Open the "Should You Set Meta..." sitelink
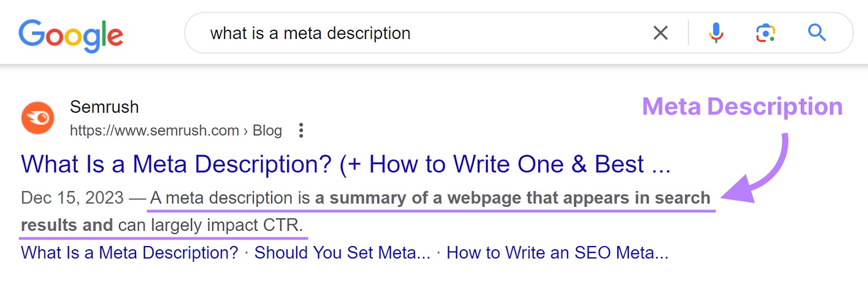 [x=342, y=252]
